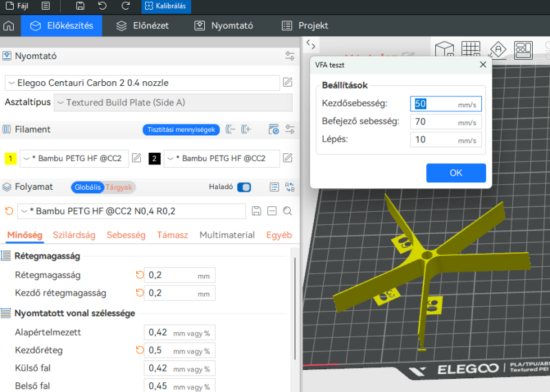550x392 pixels.
Task: Click the Külső fal line width field
Action: point(179,369)
